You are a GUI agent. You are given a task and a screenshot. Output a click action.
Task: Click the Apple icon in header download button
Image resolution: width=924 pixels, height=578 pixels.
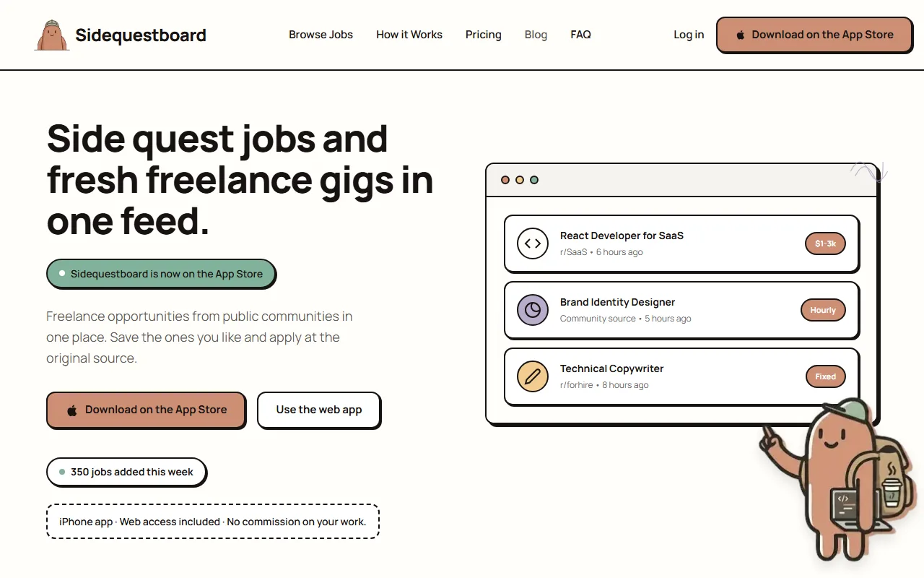(x=741, y=35)
